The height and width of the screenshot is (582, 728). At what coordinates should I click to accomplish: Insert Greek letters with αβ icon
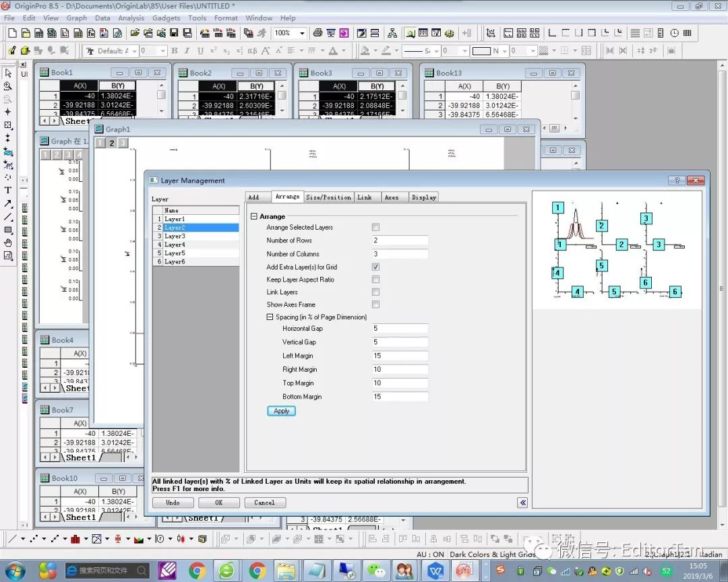252,51
